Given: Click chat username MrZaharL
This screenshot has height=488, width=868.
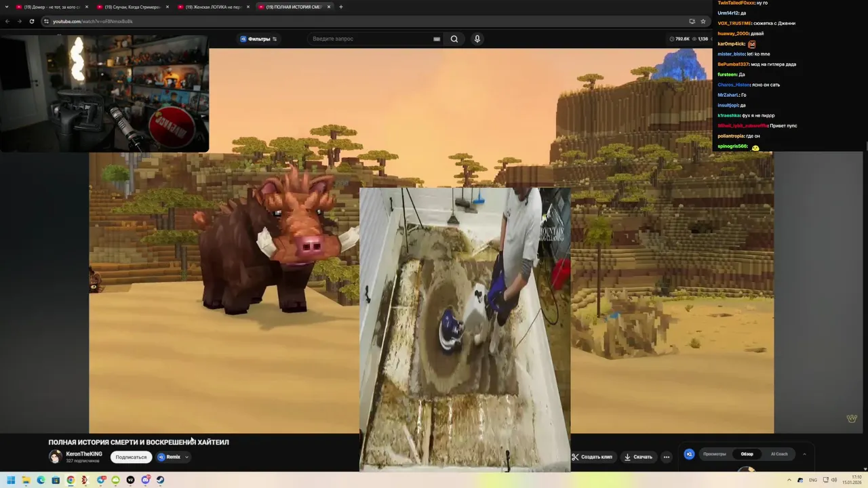Looking at the screenshot, I should 728,95.
